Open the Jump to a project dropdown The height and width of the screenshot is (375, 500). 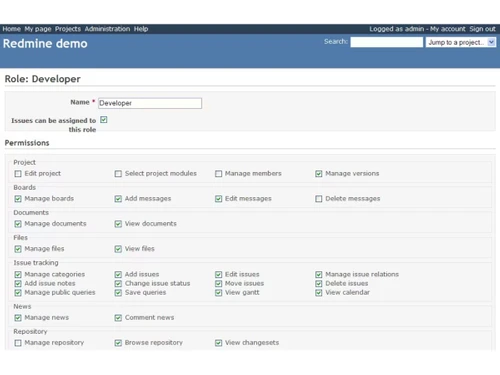[x=461, y=42]
